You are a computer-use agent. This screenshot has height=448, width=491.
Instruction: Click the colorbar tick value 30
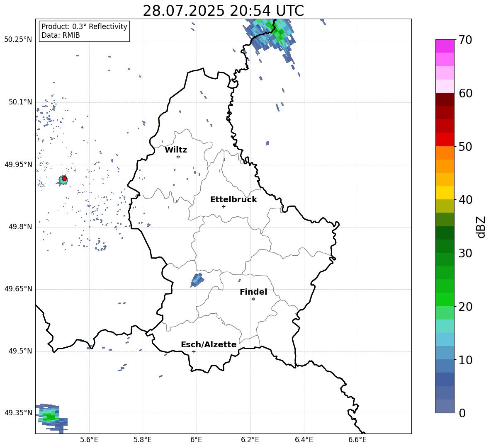click(x=465, y=253)
